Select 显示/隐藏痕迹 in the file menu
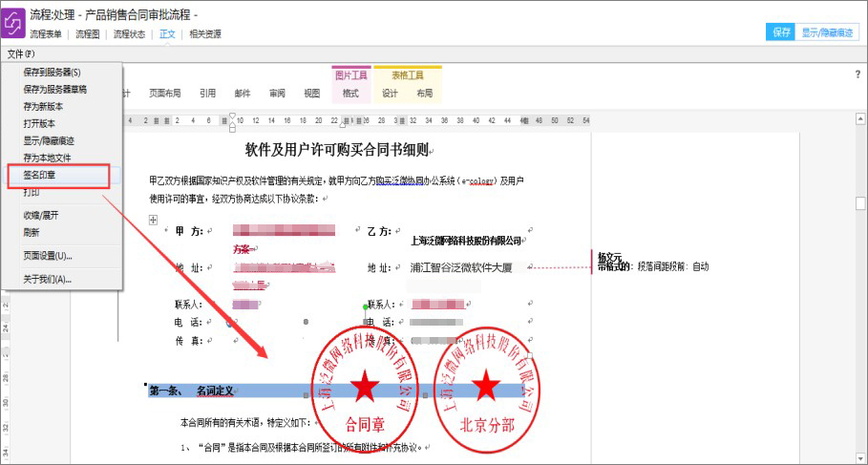The width and height of the screenshot is (868, 465). tap(49, 140)
